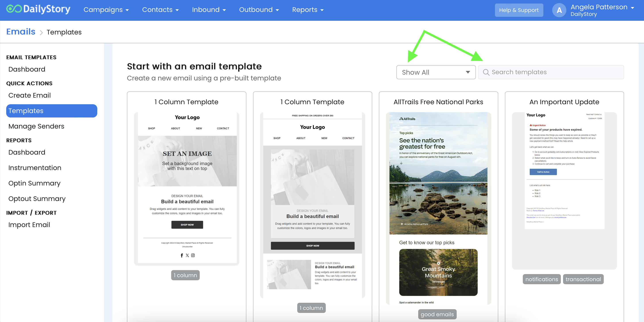This screenshot has height=322, width=644.
Task: Open the Optin Summary report
Action: click(x=34, y=183)
